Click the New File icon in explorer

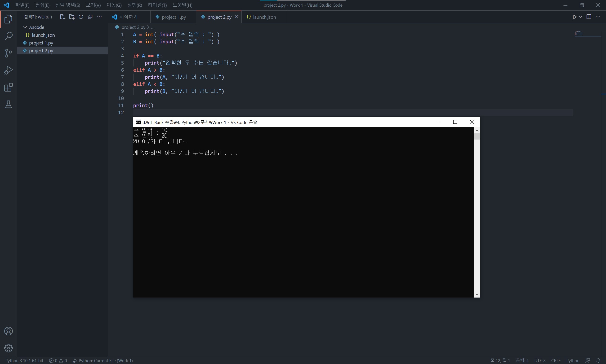click(62, 17)
